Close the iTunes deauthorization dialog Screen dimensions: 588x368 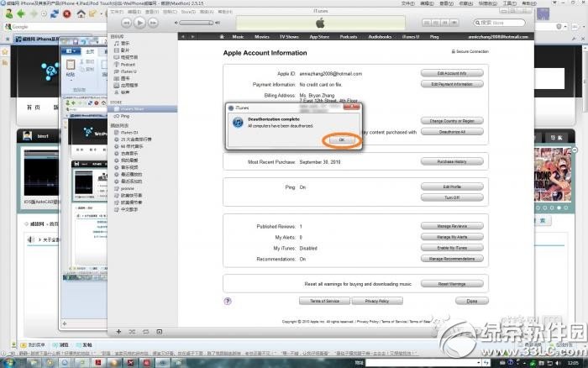tap(352, 108)
